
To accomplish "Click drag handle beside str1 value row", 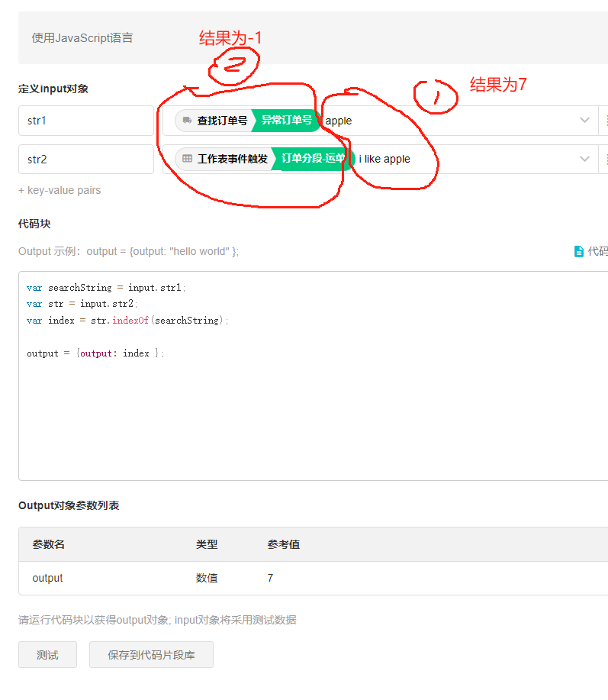I will (x=606, y=121).
